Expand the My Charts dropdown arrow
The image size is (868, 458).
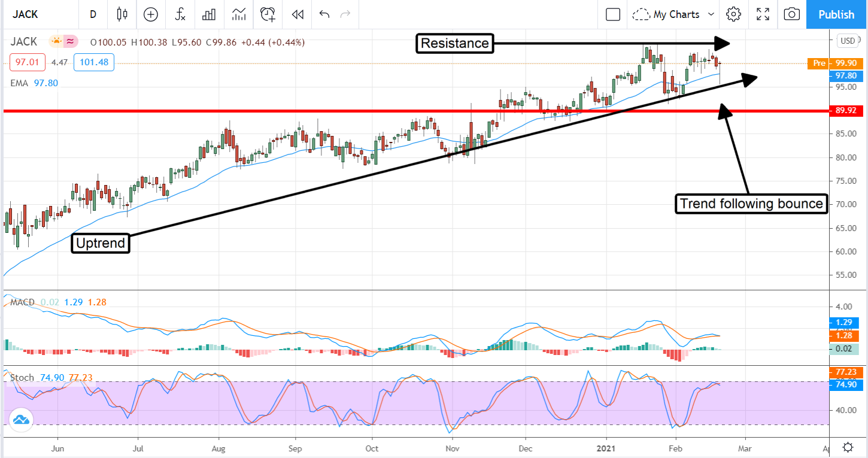click(x=711, y=14)
